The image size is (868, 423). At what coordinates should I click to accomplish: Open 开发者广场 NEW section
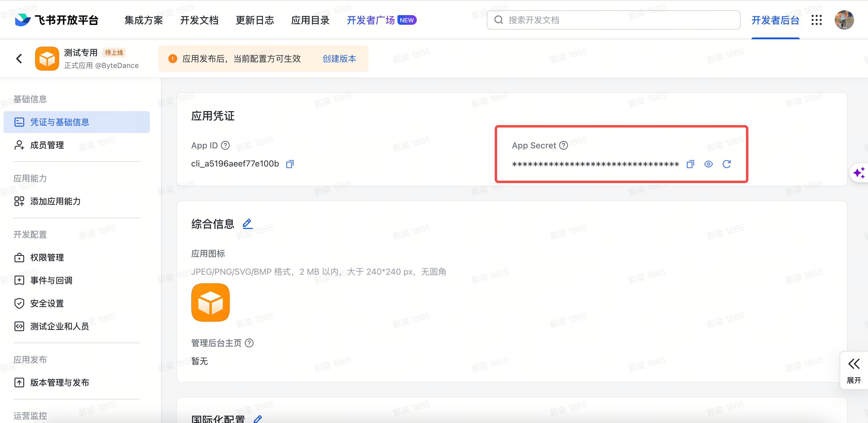tap(381, 20)
